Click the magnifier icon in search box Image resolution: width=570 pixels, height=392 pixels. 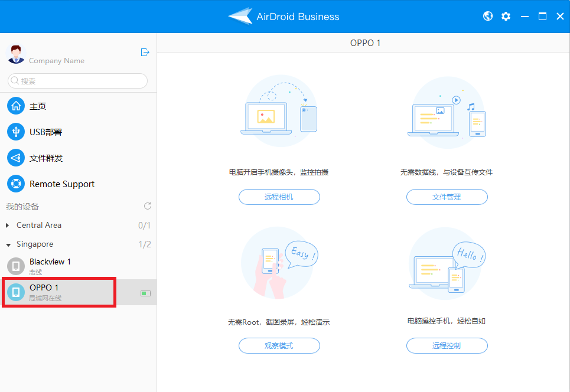click(x=15, y=81)
